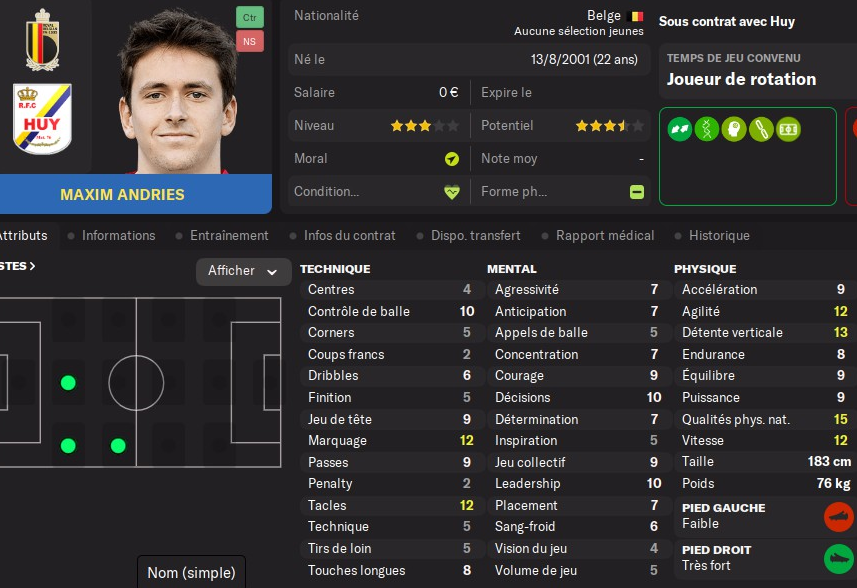
Task: Click the football pitch trait icon
Action: pyautogui.click(x=788, y=129)
